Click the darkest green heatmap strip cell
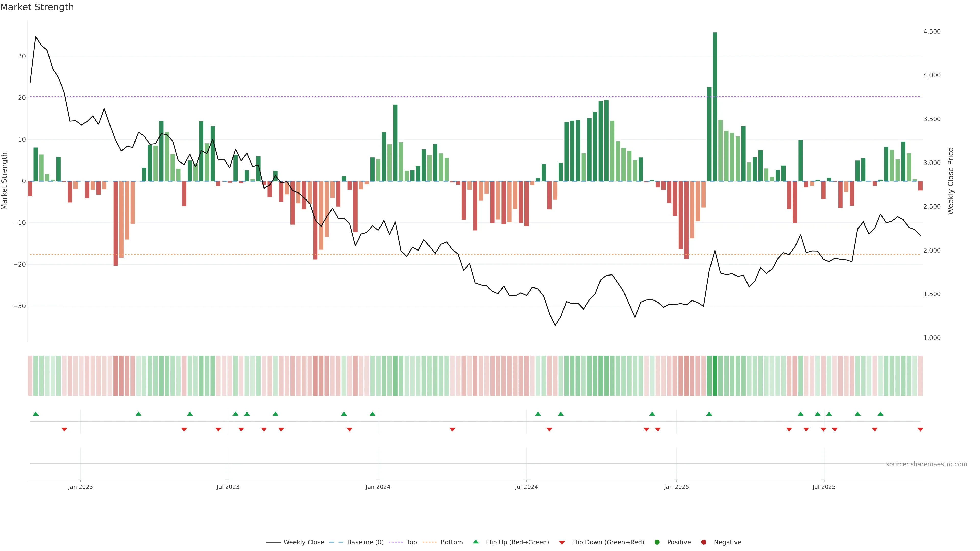This screenshot has height=551, width=980. (x=715, y=376)
